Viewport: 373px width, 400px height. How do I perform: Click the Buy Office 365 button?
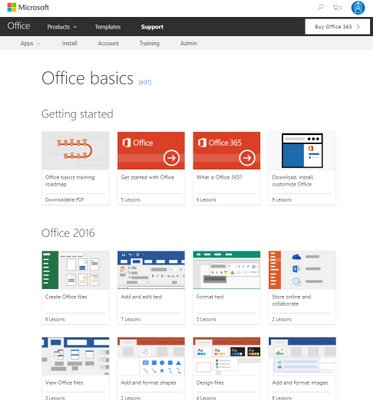pyautogui.click(x=337, y=27)
